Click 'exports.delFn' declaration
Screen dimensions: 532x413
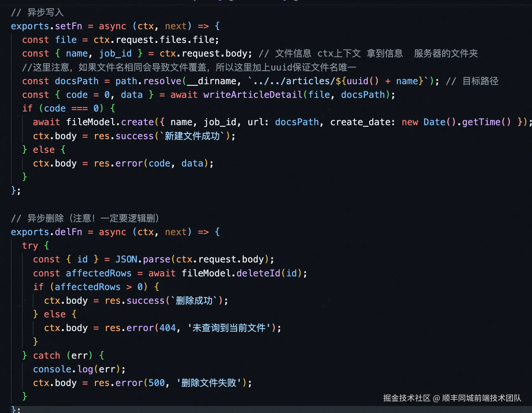tap(46, 232)
